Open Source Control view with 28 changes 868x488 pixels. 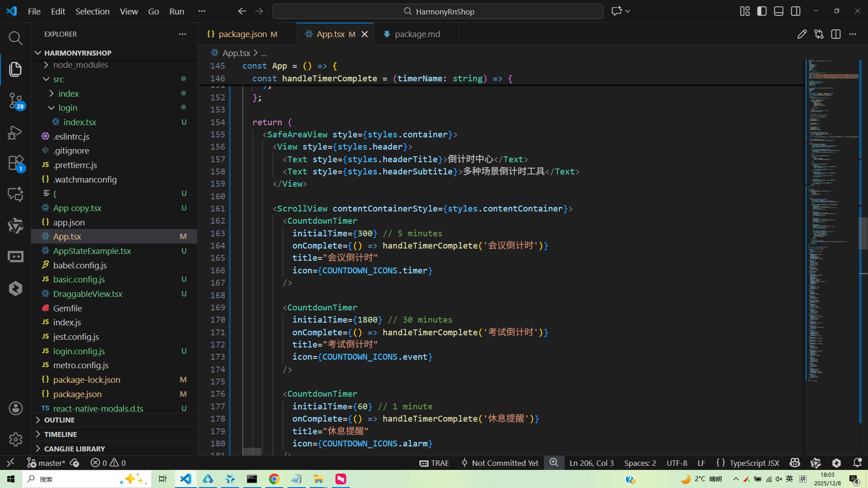pos(15,100)
